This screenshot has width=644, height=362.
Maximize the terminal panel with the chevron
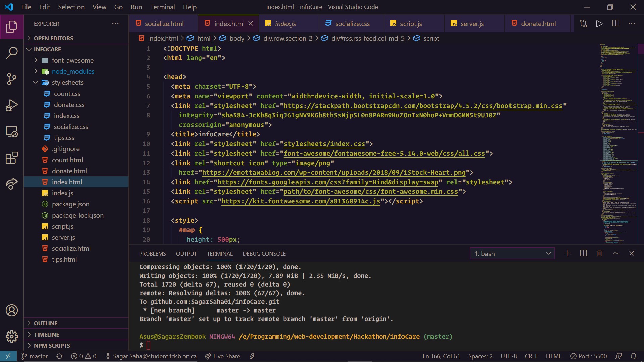[x=615, y=253]
